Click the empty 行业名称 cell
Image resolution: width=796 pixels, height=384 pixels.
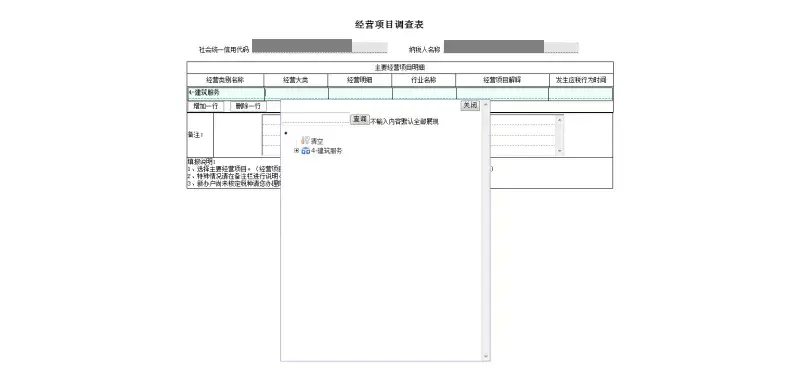coord(424,93)
